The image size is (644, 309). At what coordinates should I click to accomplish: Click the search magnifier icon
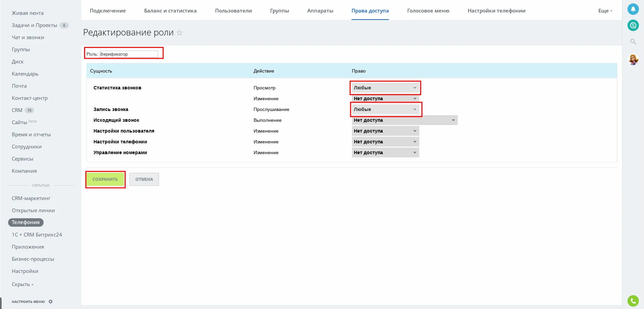click(x=633, y=41)
